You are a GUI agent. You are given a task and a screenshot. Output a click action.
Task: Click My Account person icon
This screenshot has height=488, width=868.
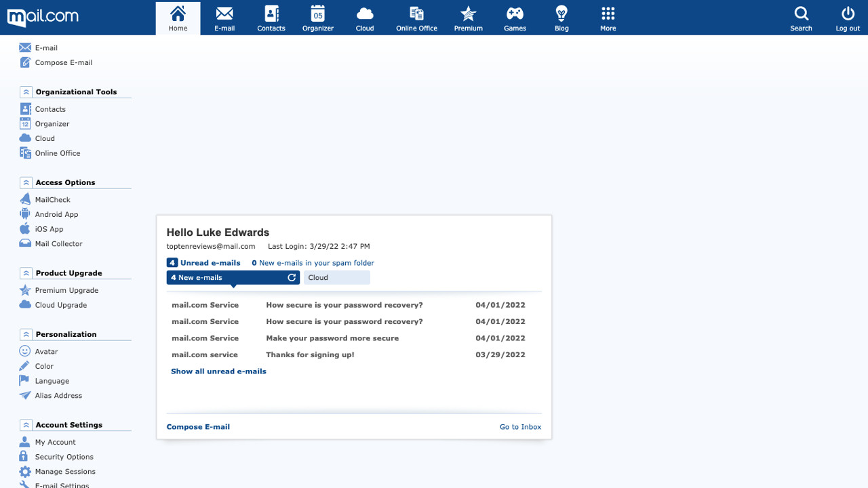click(x=25, y=442)
